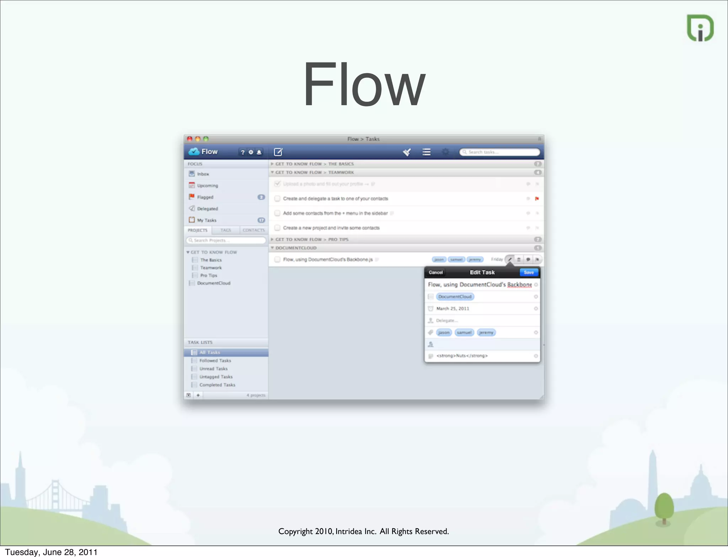
Task: Click the 'Search tasks' field
Action: [x=500, y=152]
